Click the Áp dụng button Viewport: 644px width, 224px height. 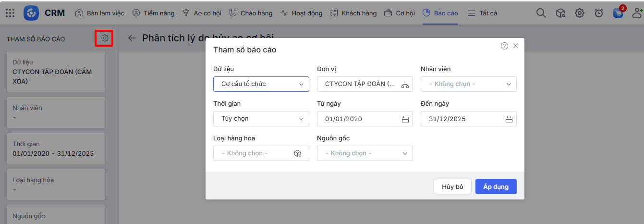pyautogui.click(x=496, y=187)
